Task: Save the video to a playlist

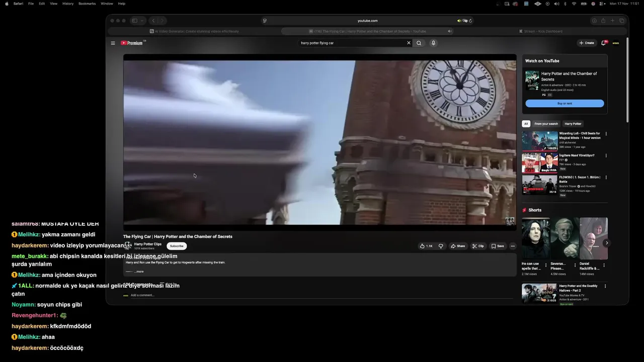Action: pos(498,246)
